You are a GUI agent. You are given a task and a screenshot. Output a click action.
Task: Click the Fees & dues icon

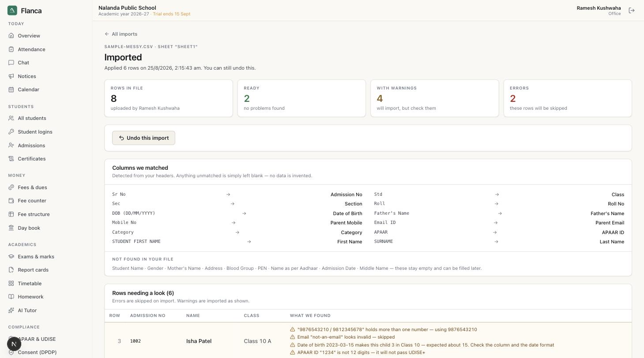click(x=11, y=187)
